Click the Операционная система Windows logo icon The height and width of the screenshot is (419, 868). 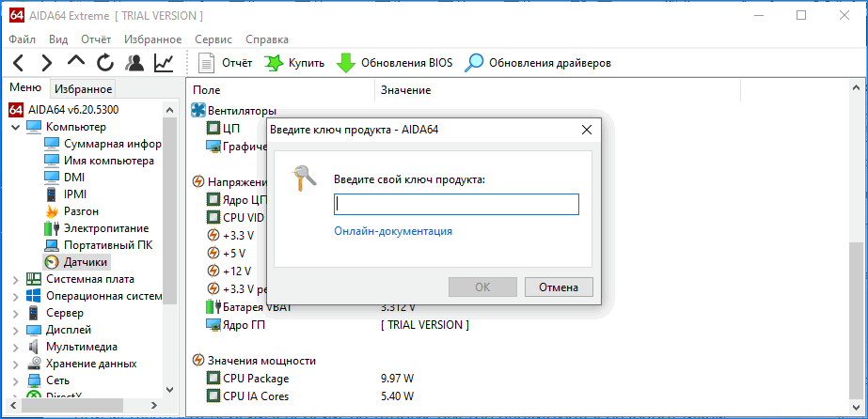tap(34, 296)
